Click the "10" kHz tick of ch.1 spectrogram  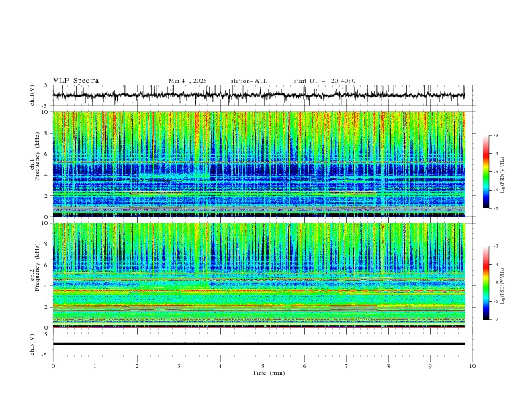coord(46,112)
